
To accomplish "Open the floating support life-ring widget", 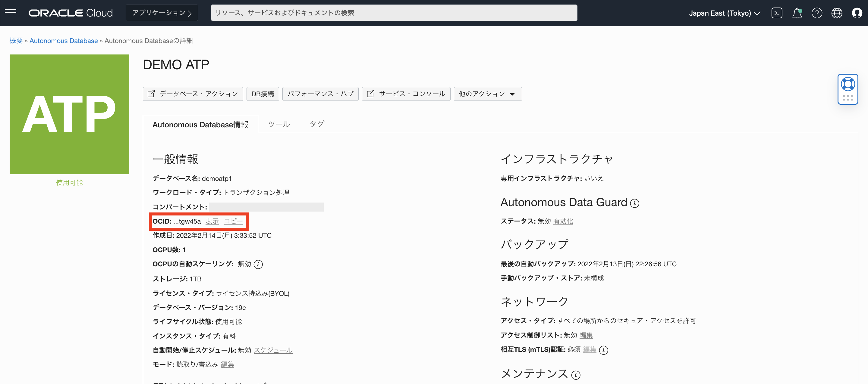I will pyautogui.click(x=848, y=84).
